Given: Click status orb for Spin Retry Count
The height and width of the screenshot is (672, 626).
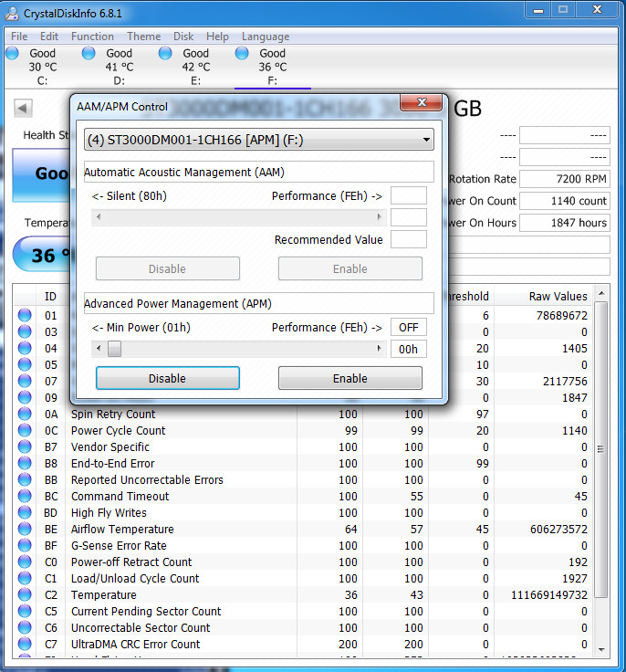Looking at the screenshot, I should 25,414.
